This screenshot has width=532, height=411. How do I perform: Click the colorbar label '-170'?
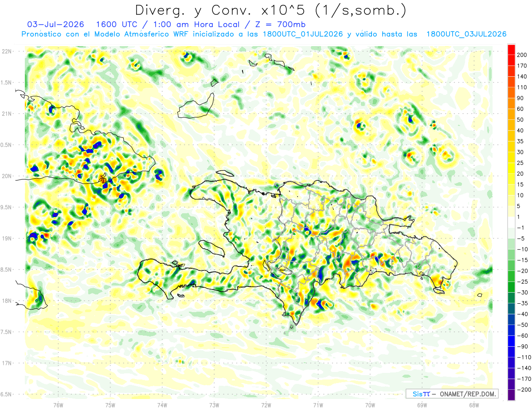coord(523,379)
